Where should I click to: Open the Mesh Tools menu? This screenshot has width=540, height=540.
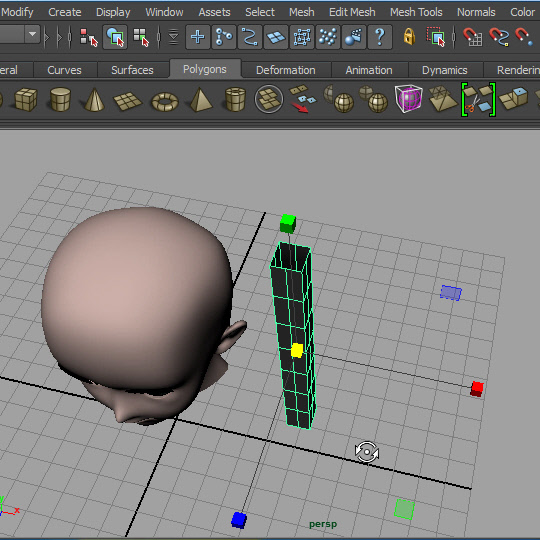416,12
